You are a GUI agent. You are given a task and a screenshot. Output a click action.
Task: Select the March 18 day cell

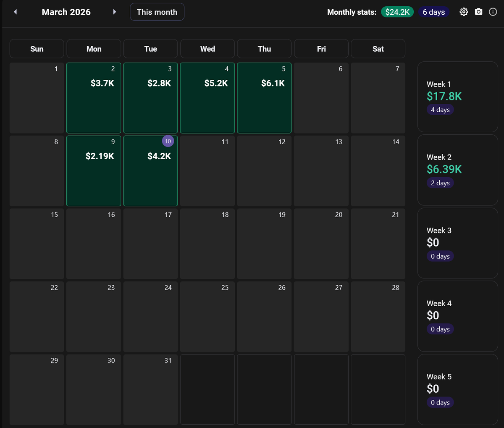[207, 244]
